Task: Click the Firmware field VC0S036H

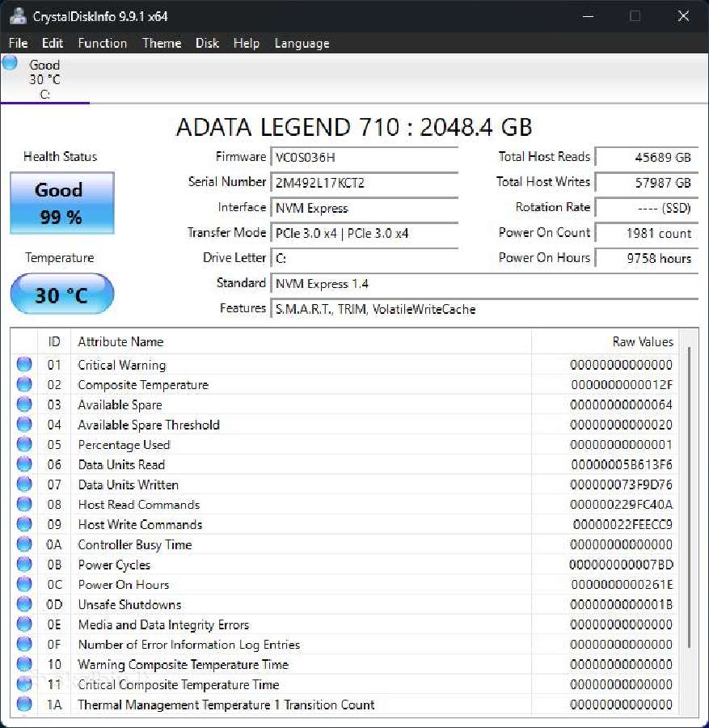Action: click(x=365, y=157)
